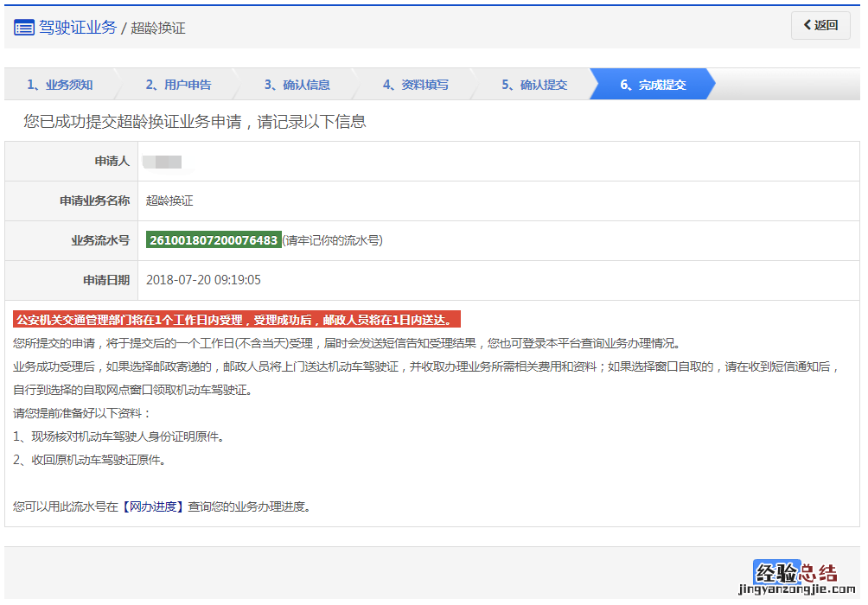The height and width of the screenshot is (605, 868).
Task: Click the list icon beside 驾驶证业务
Action: [x=24, y=28]
